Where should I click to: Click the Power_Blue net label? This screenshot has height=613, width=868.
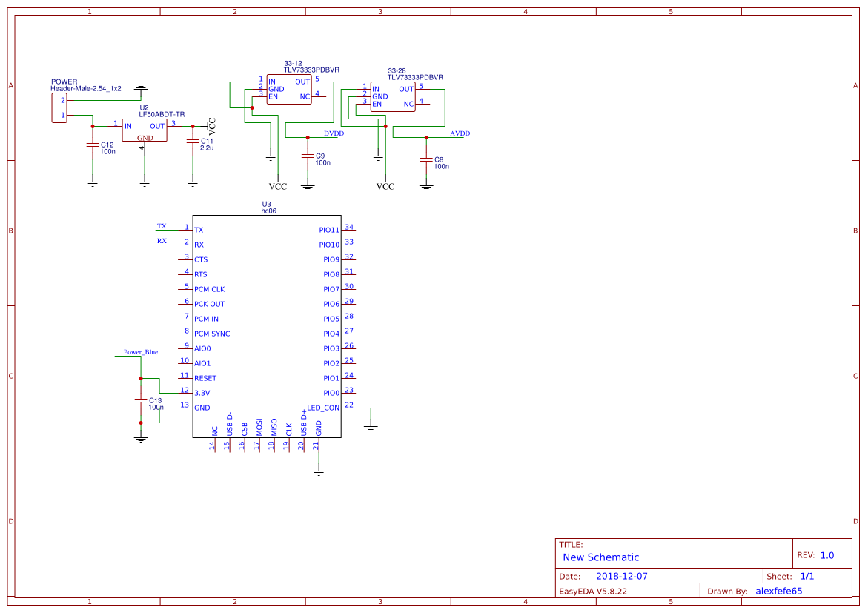click(140, 352)
